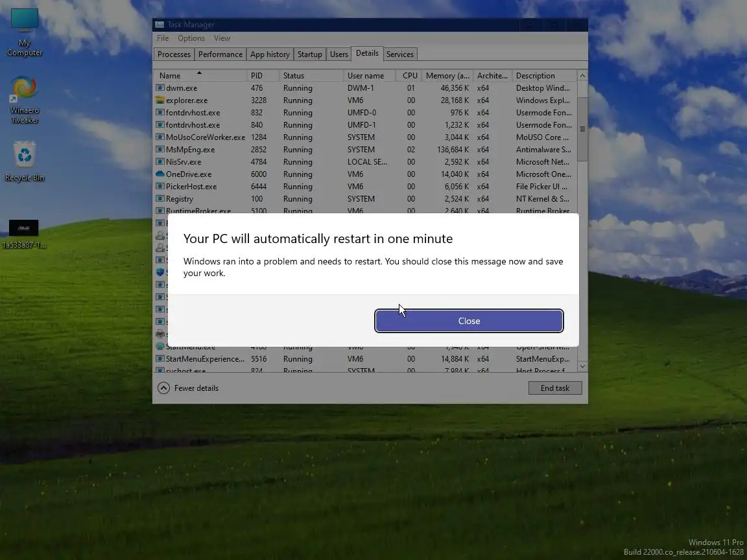Select Registry process name

click(x=180, y=199)
